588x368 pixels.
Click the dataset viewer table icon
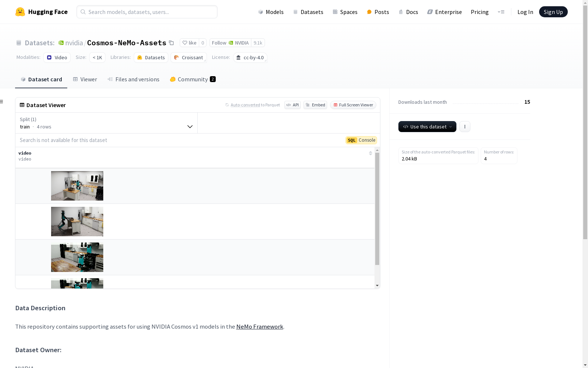[x=22, y=105]
